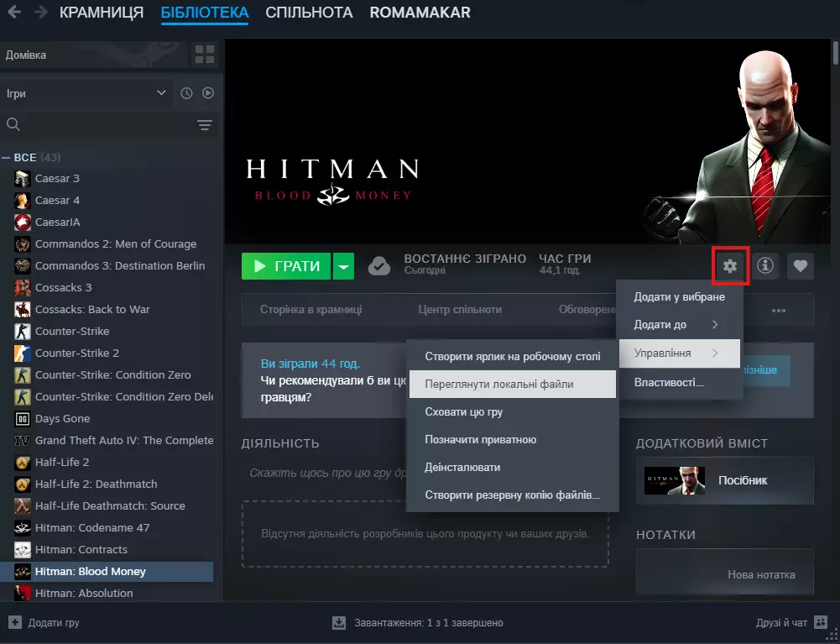Click the plus icon to add game
This screenshot has height=644, width=840.
click(x=15, y=622)
